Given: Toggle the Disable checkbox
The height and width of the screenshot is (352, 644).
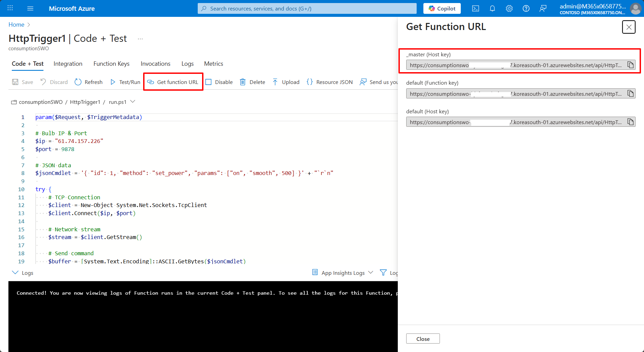Looking at the screenshot, I should 219,82.
